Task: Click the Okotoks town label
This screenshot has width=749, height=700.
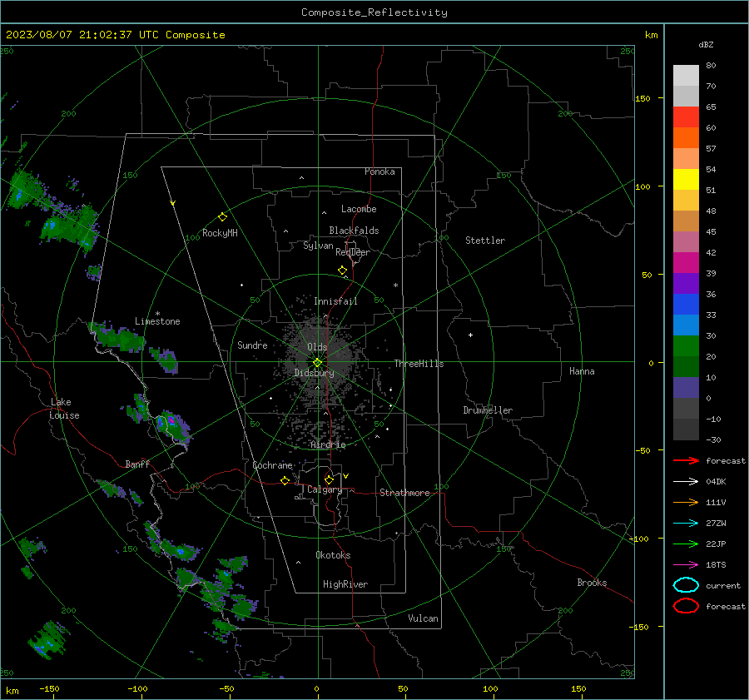Action: tap(333, 555)
